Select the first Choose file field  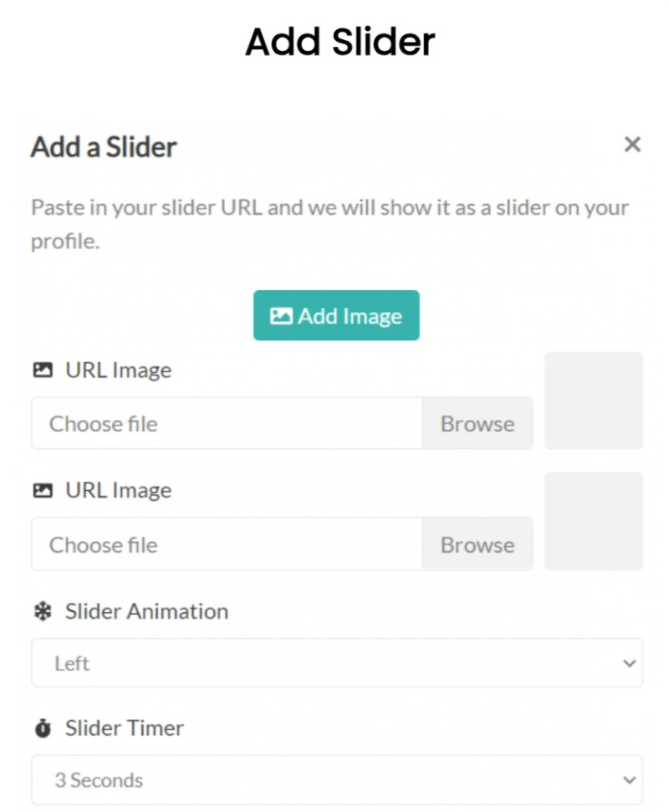(x=227, y=423)
